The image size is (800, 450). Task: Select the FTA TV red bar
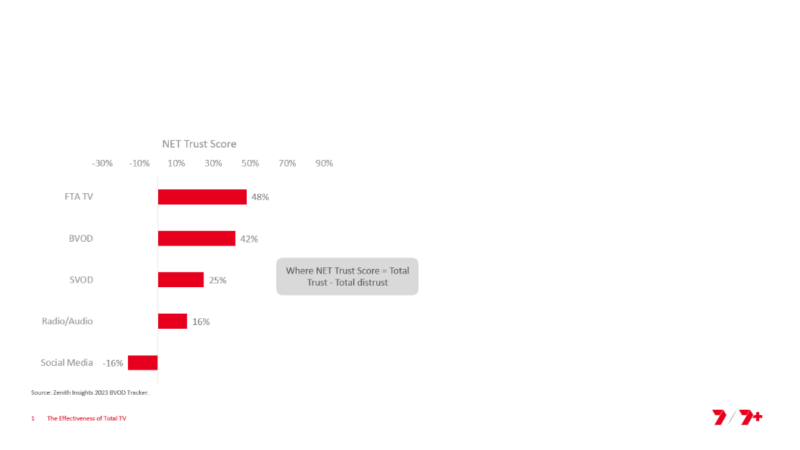pyautogui.click(x=202, y=197)
